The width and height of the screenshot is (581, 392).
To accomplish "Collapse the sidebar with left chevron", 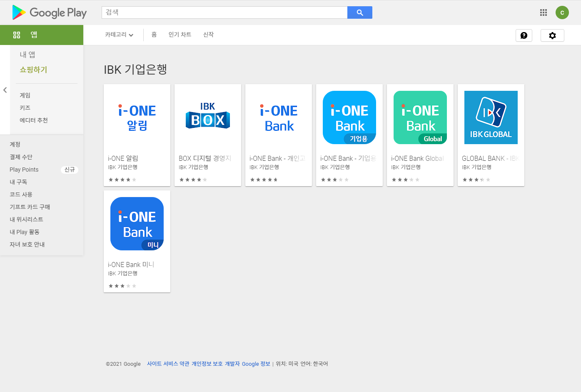I will tap(5, 90).
